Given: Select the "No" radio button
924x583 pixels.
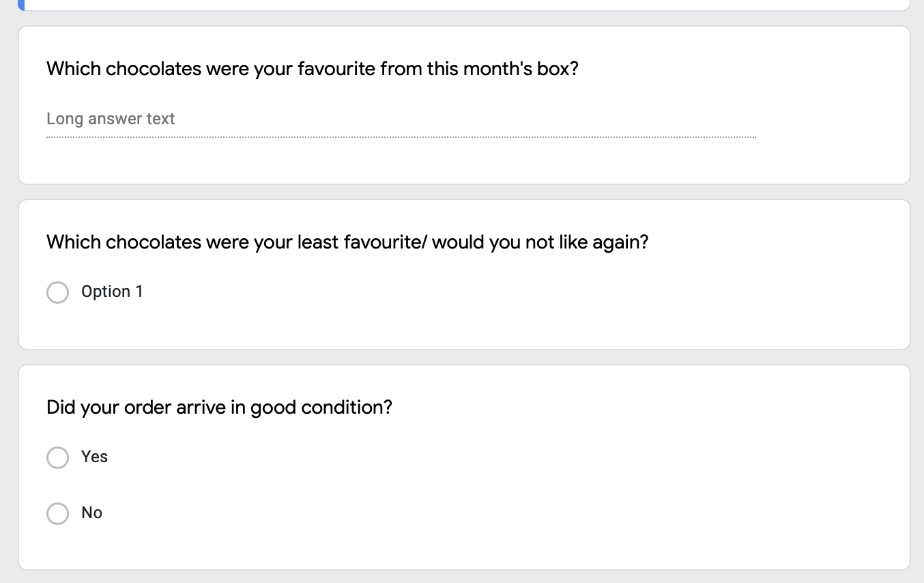Looking at the screenshot, I should point(57,513).
